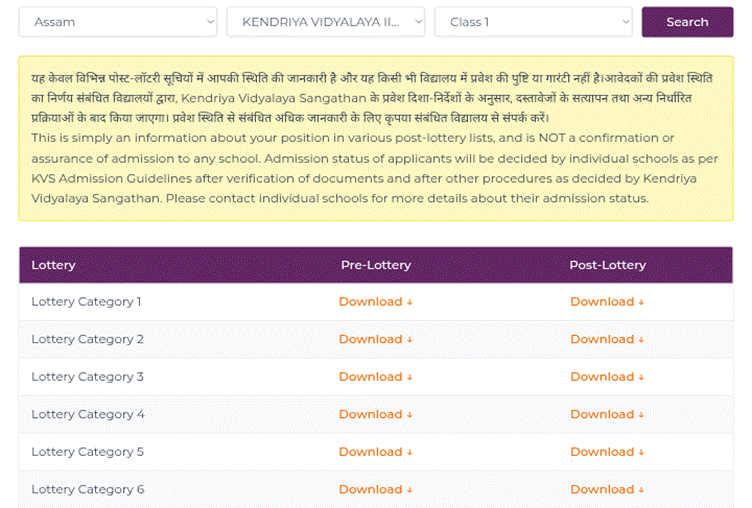Download Pre-Lottery list for Lottery Category 4
Image resolution: width=752 pixels, height=508 pixels.
[376, 414]
